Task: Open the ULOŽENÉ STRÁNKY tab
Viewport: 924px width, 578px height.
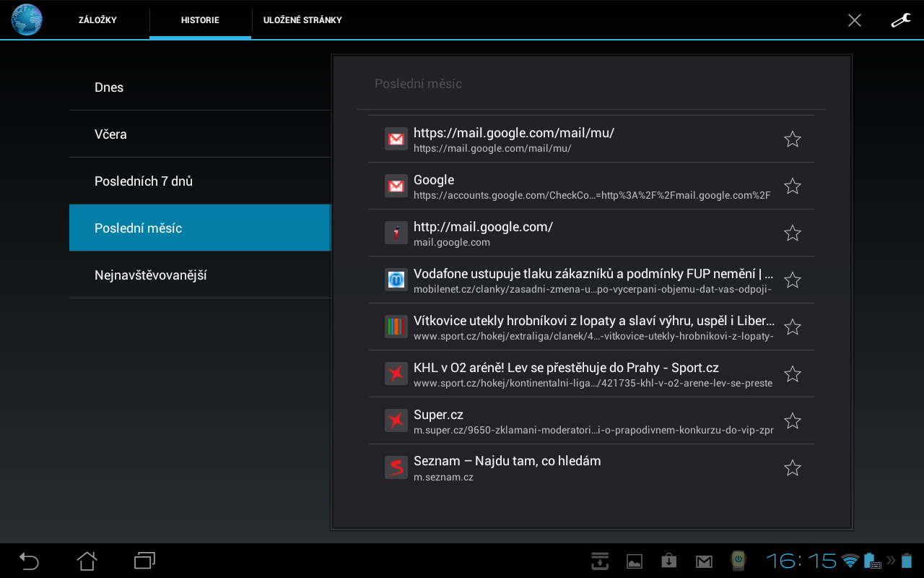Action: coord(302,20)
